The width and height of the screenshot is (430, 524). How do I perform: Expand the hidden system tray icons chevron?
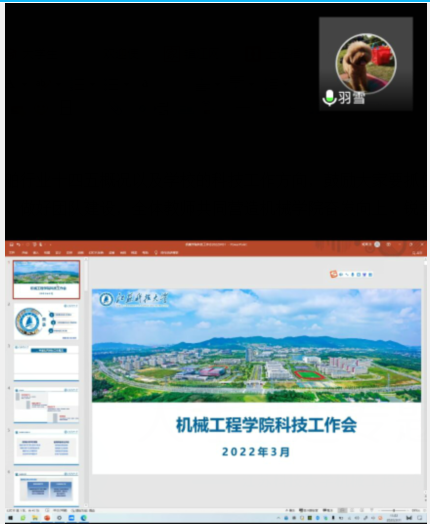click(x=278, y=518)
